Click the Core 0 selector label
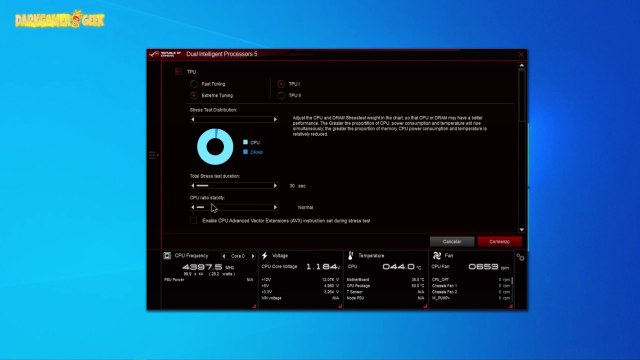The image size is (640, 360). (x=238, y=256)
